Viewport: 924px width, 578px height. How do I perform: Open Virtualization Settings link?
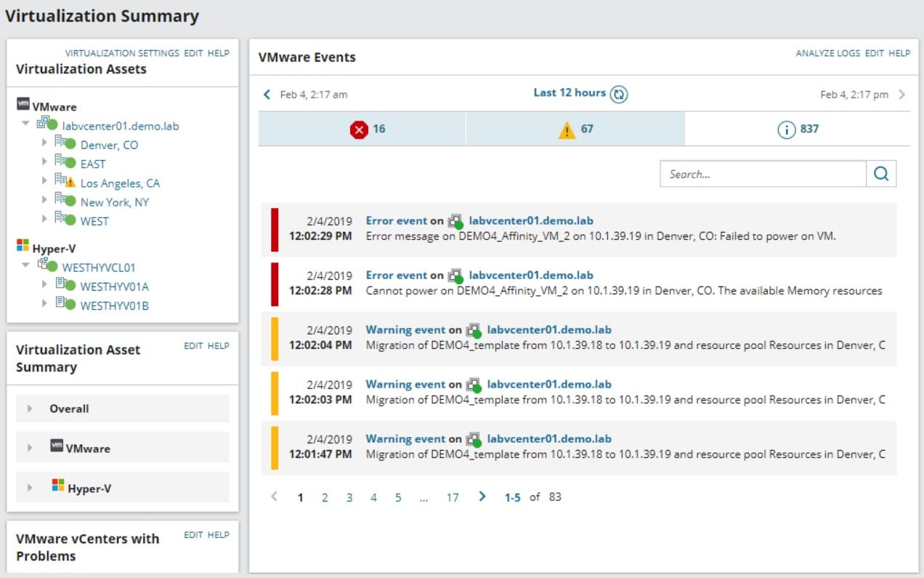pos(122,53)
